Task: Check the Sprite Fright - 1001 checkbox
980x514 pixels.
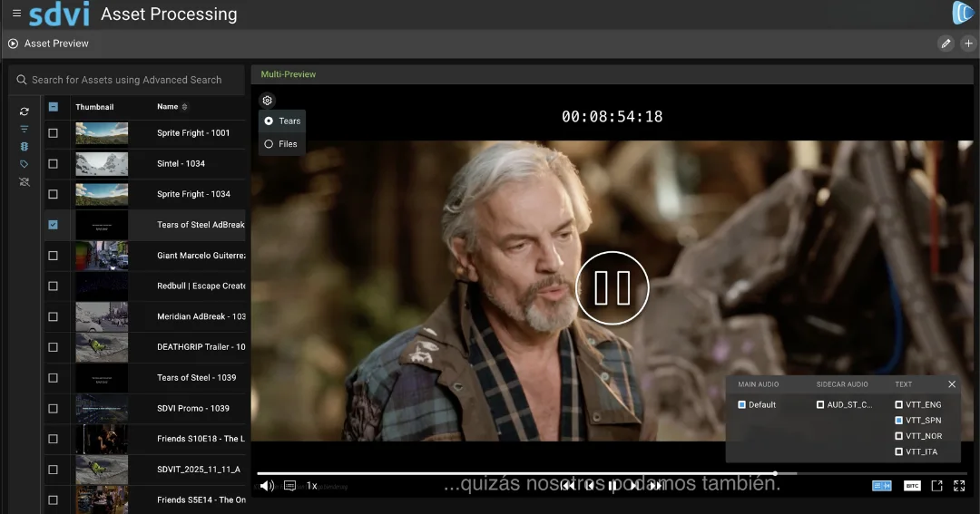Action: coord(54,133)
